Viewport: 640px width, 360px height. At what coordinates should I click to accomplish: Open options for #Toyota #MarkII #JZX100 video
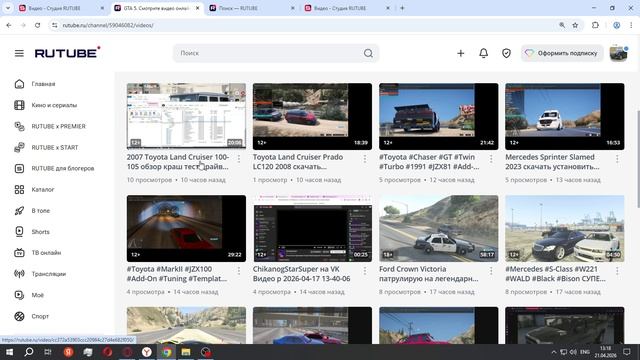point(239,271)
